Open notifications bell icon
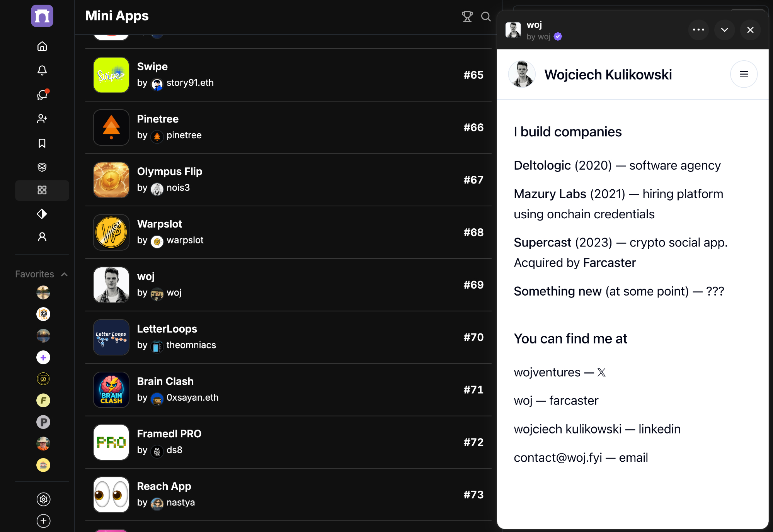The image size is (773, 532). (x=42, y=70)
